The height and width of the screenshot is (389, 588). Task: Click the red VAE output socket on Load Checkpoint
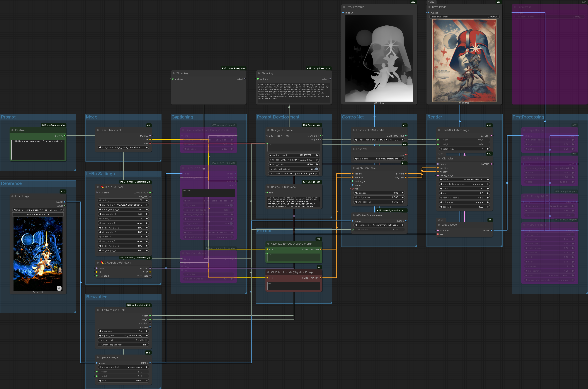click(150, 143)
